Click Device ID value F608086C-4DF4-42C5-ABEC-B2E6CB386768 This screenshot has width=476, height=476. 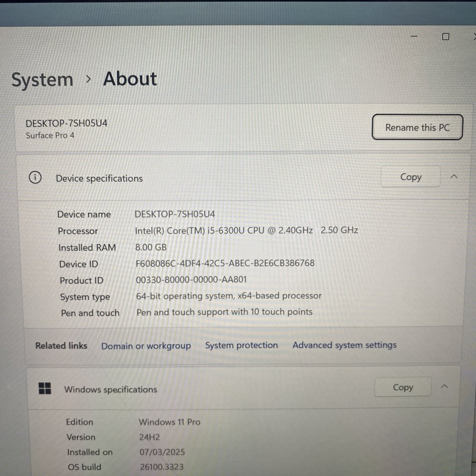coord(225,263)
